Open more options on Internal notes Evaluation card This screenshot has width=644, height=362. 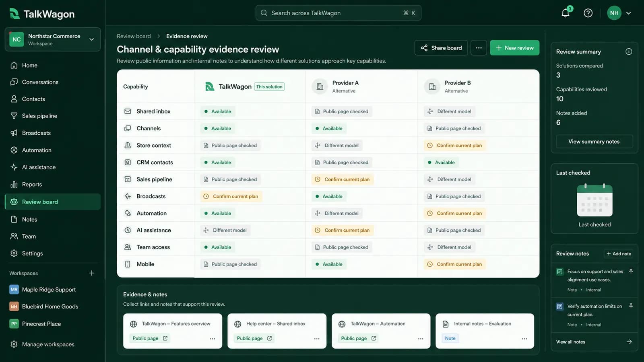[524, 339]
